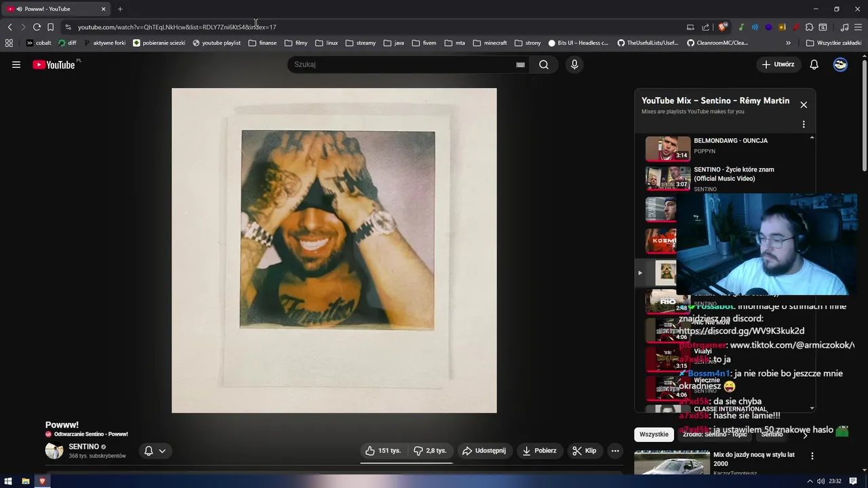
Task: Open the cobalt bookmark
Action: tap(39, 43)
